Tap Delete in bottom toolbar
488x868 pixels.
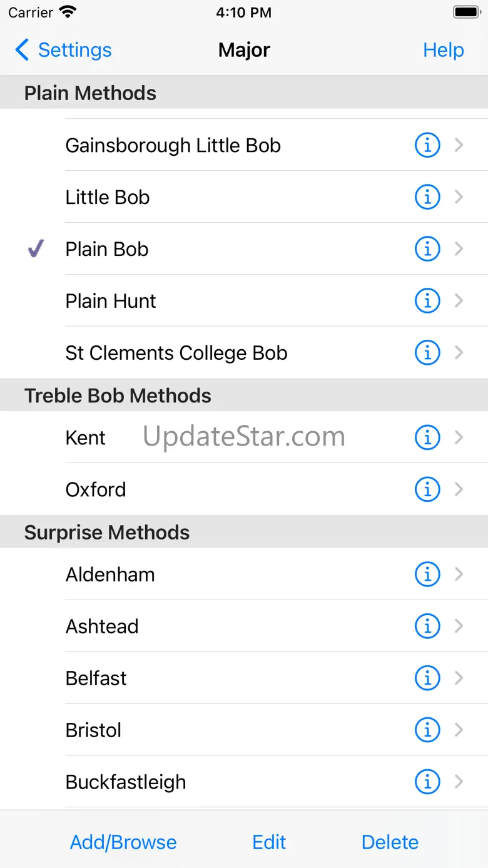click(390, 842)
